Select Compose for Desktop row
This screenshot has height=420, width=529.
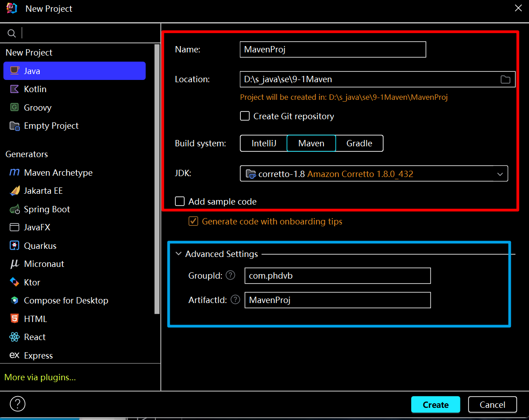(75, 300)
